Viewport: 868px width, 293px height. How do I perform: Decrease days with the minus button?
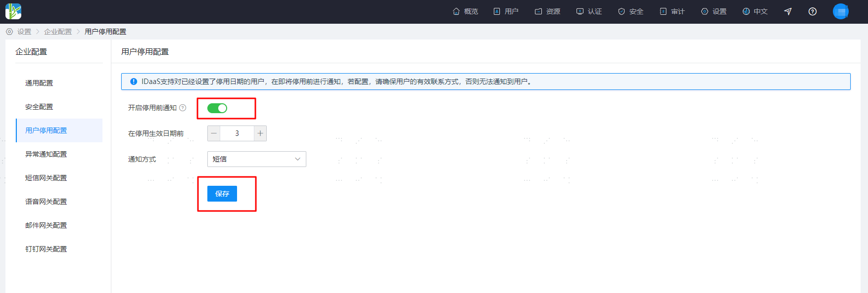tap(214, 133)
